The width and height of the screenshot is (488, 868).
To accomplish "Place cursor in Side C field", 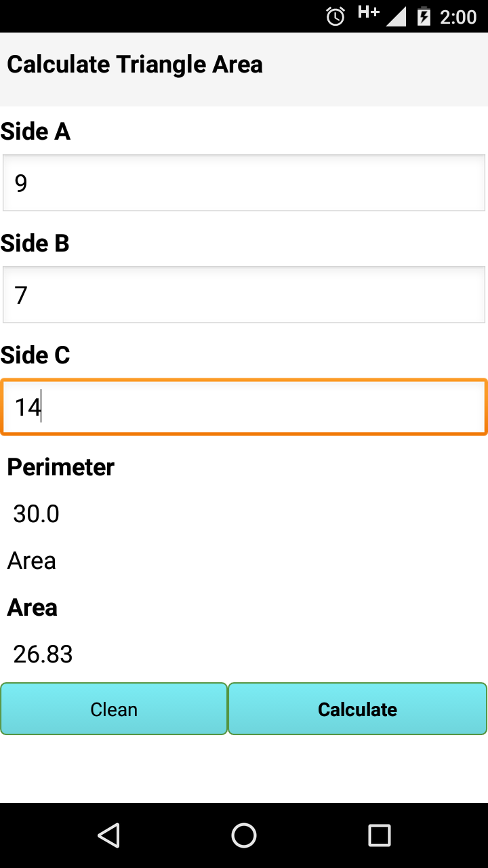I will pyautogui.click(x=244, y=407).
